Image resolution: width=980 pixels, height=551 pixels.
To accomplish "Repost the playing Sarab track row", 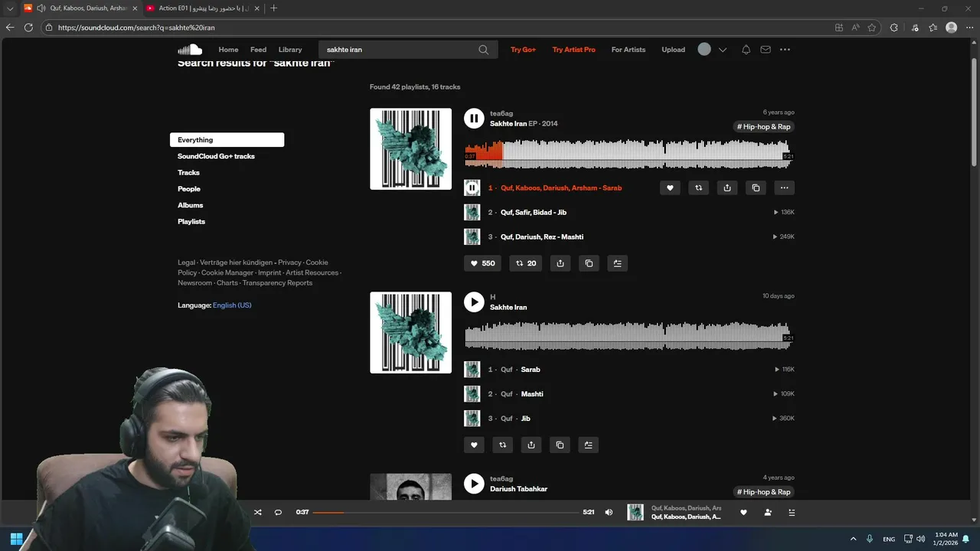I will tap(698, 187).
